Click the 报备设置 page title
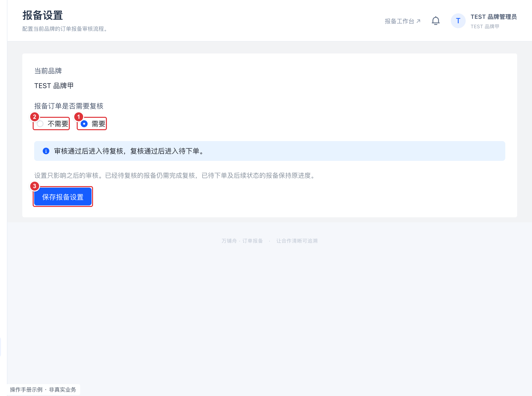Image resolution: width=532 pixels, height=396 pixels. 43,15
